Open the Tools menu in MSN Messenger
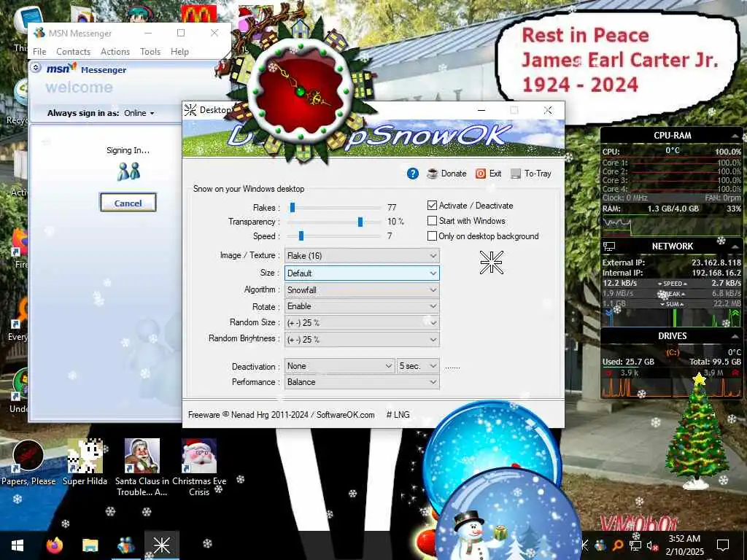 tap(150, 52)
